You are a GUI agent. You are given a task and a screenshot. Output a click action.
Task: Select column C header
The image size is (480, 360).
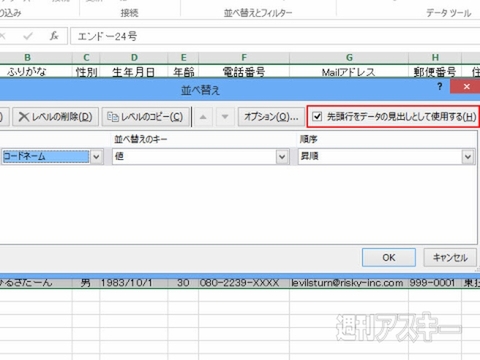click(x=86, y=58)
